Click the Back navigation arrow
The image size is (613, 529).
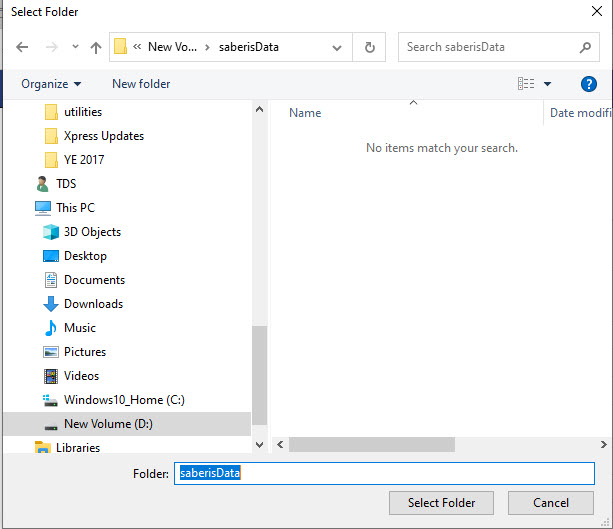pos(23,47)
